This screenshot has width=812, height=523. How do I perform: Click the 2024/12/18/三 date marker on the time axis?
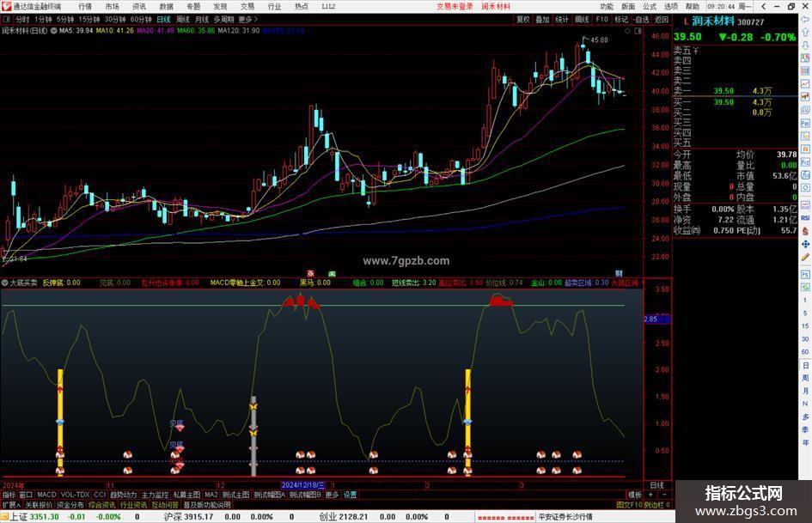click(x=303, y=486)
